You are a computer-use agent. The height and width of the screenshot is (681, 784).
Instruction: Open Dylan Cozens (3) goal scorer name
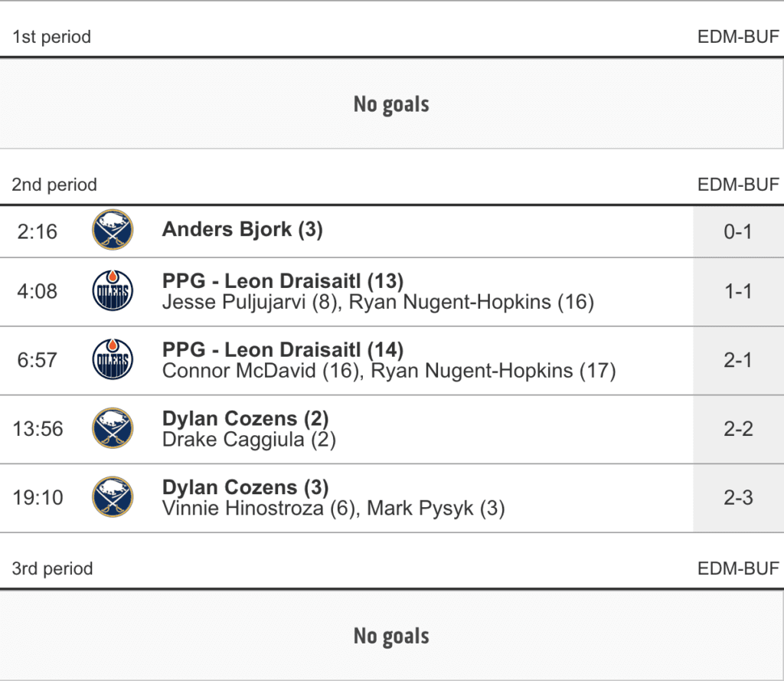click(245, 487)
